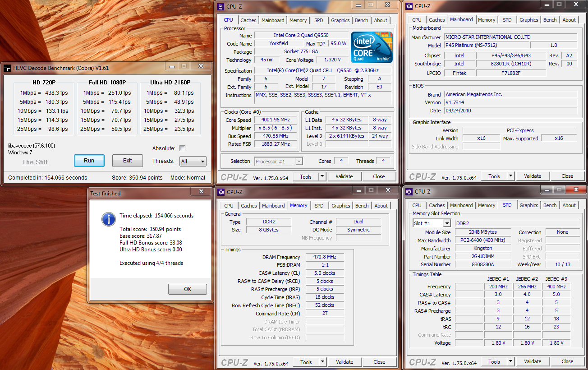Close the Test finished dialog with X button

click(201, 192)
